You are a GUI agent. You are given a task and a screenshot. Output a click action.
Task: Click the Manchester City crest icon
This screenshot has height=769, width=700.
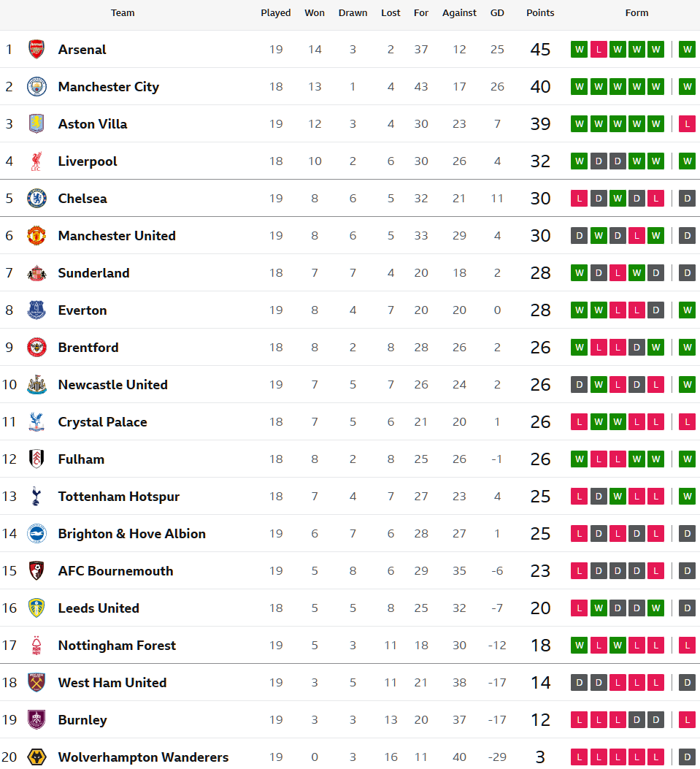tap(36, 87)
